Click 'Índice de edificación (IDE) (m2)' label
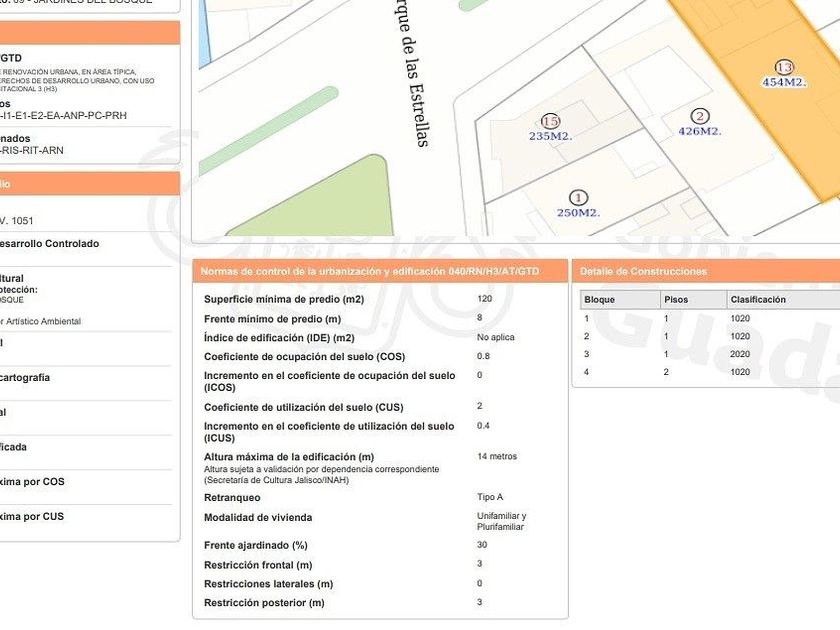840x630 pixels. click(x=279, y=338)
